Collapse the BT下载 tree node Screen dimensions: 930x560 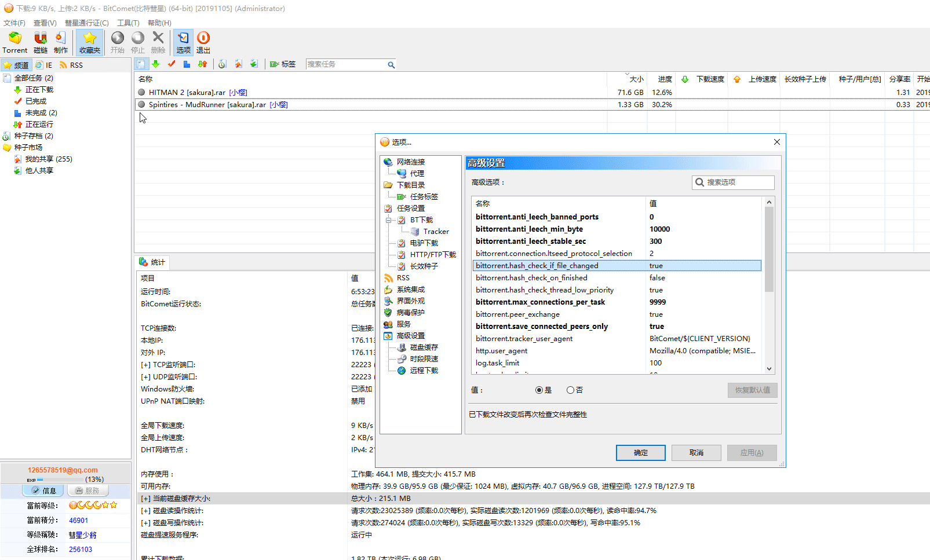[388, 220]
